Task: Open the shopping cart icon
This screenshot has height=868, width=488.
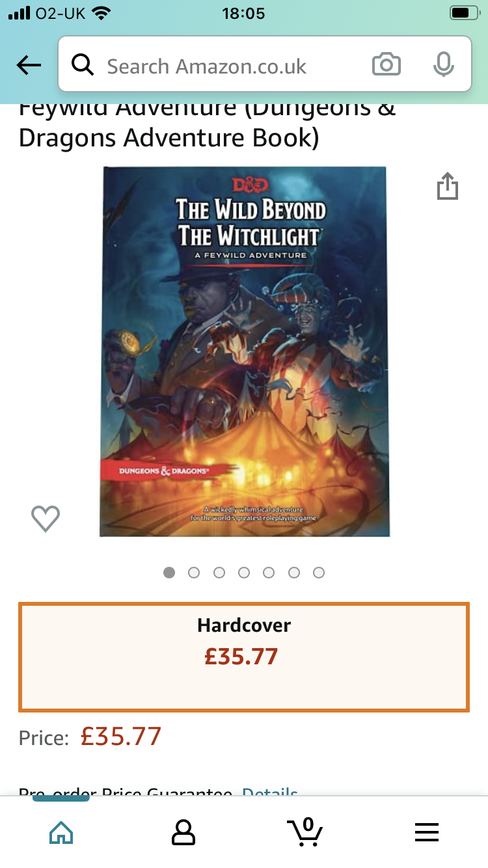Action: (x=305, y=831)
